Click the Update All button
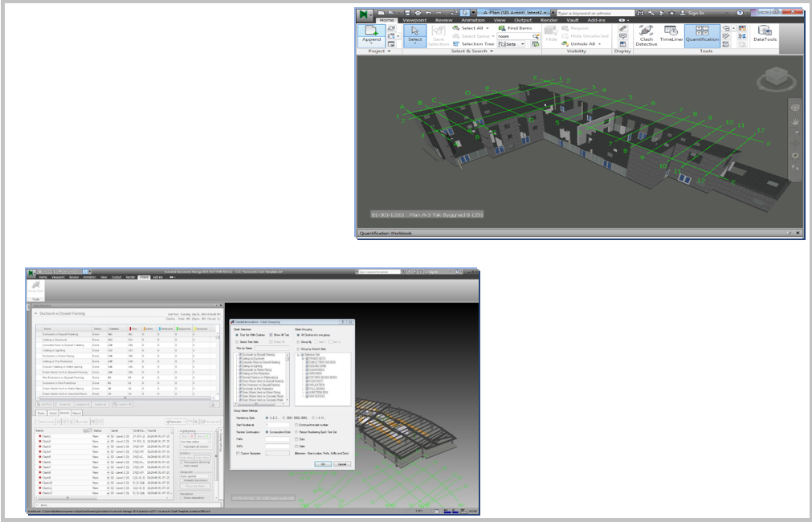The height and width of the screenshot is (522, 812). click(x=123, y=405)
